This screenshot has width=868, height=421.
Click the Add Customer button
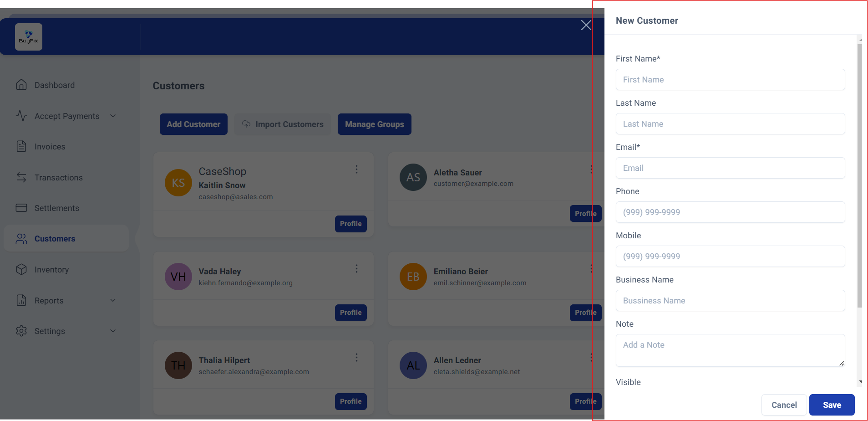[193, 124]
